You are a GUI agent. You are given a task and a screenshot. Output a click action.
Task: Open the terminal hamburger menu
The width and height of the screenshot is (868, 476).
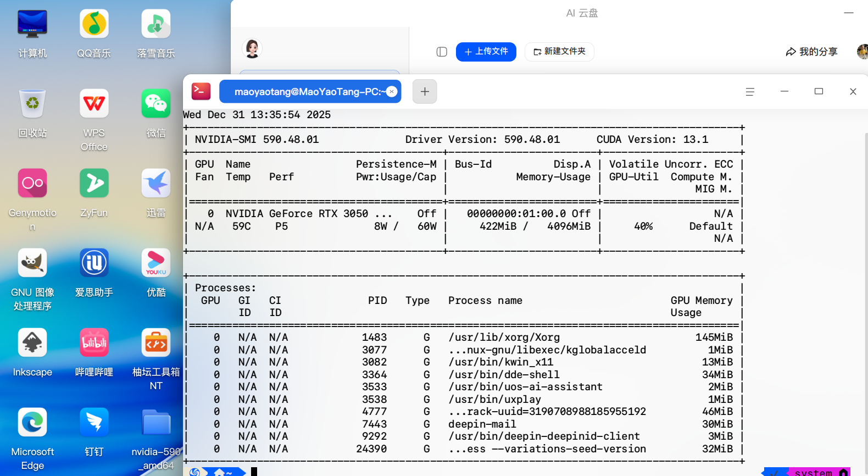[x=750, y=92]
